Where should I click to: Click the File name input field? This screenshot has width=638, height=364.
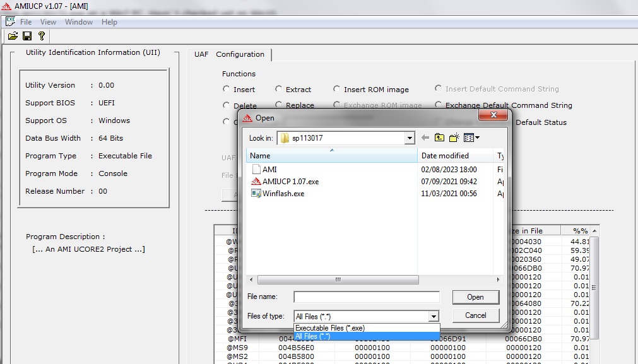point(366,297)
